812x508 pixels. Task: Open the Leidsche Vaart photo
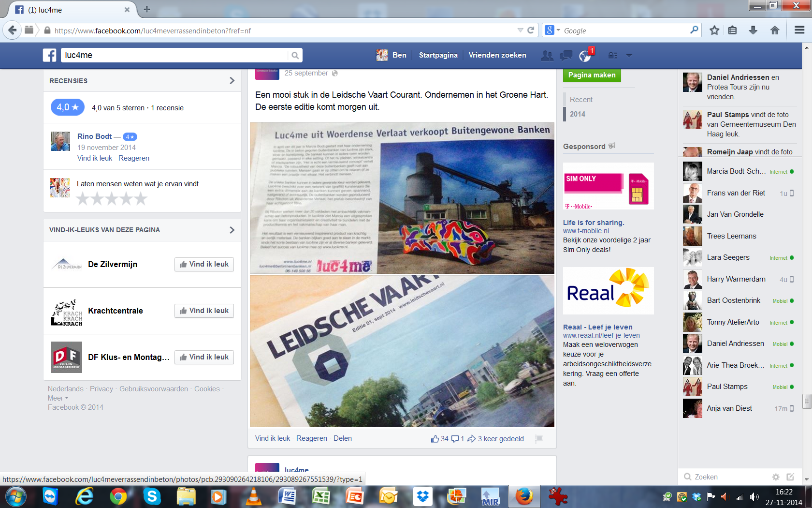tap(402, 351)
